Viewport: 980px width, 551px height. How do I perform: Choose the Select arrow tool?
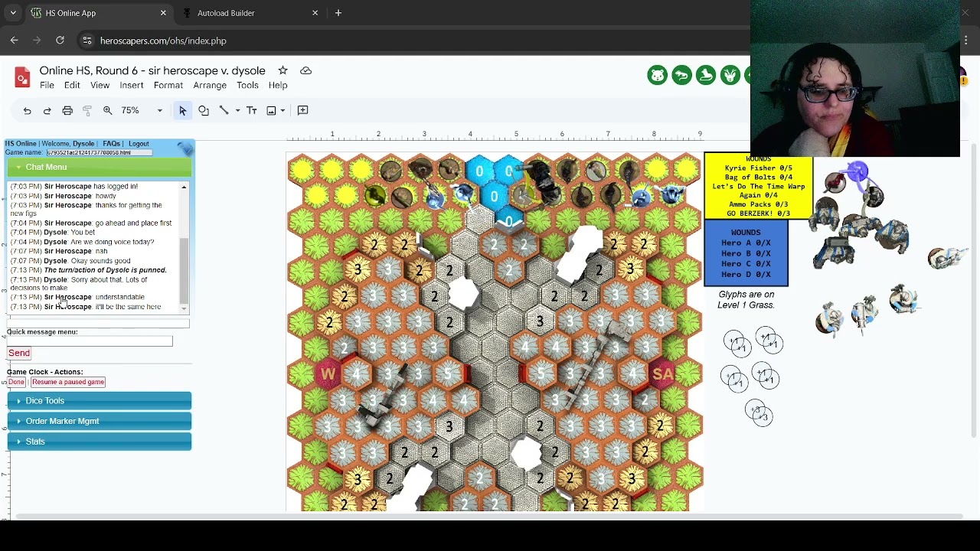click(182, 110)
